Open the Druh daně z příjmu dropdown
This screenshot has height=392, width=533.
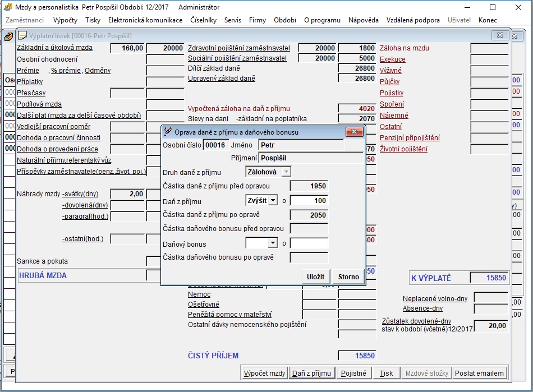(x=286, y=172)
